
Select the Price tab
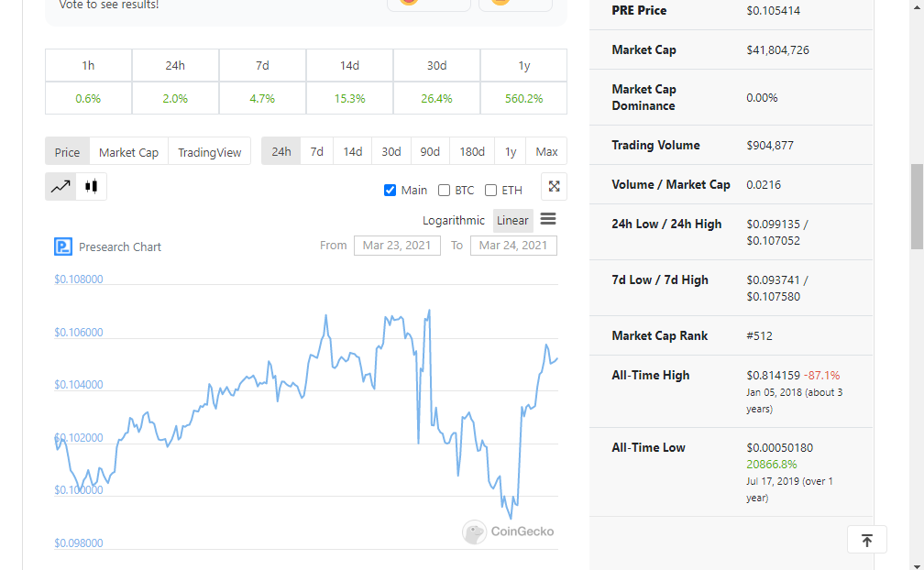pos(67,152)
